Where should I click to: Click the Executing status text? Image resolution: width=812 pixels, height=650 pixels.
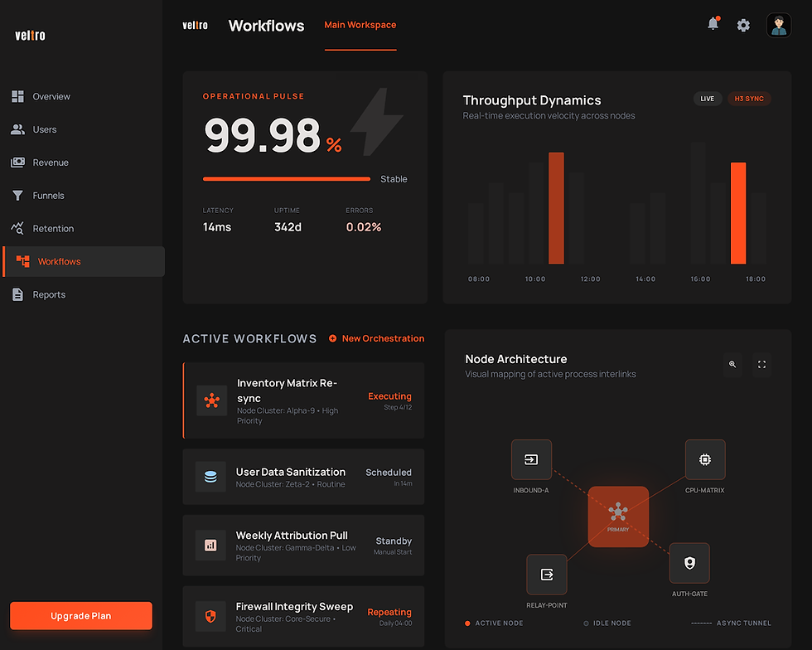pyautogui.click(x=389, y=396)
